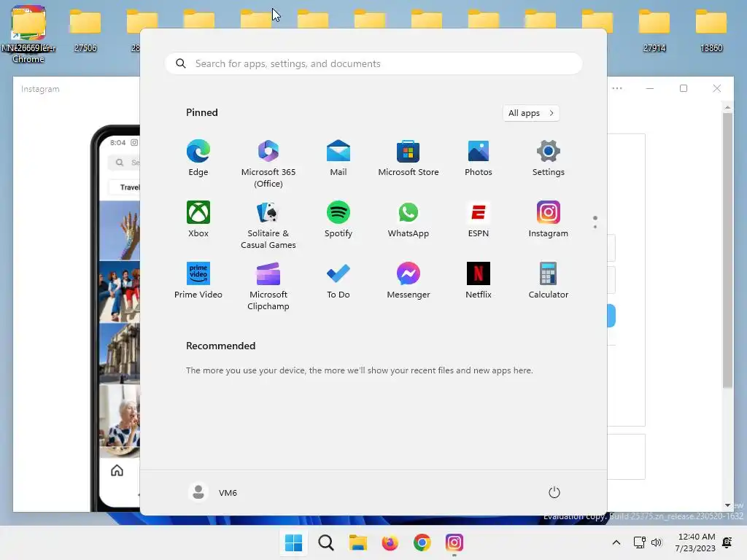Click the power button in Start menu
Image resolution: width=747 pixels, height=560 pixels.
[554, 492]
